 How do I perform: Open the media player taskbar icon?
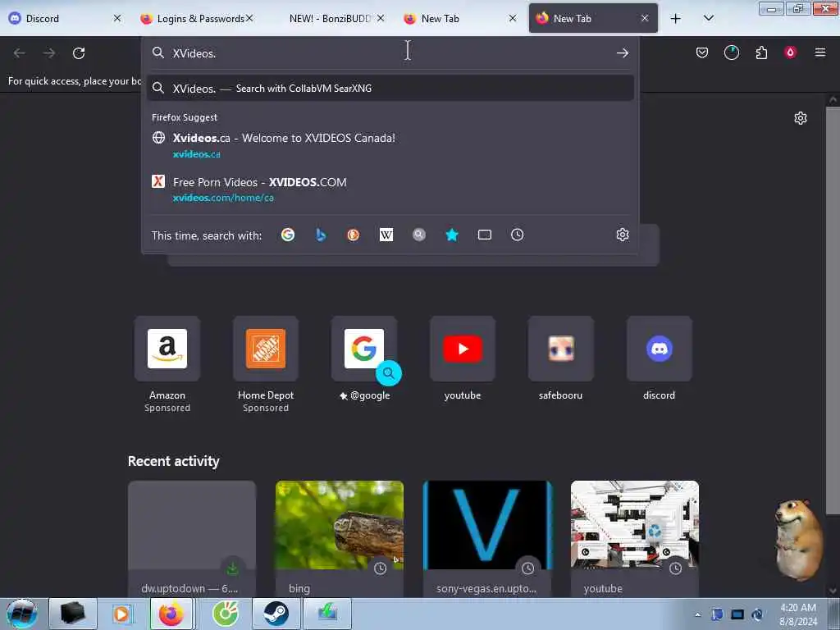tap(121, 614)
